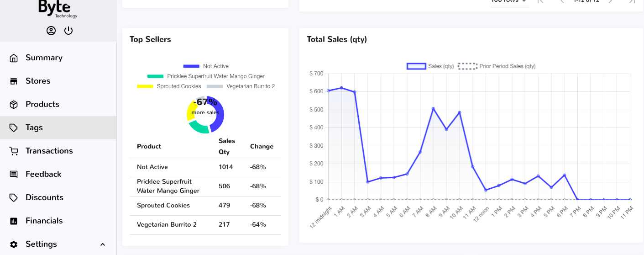Viewport: 644px width, 255px height.
Task: Sort by the Change column header
Action: coord(262,146)
